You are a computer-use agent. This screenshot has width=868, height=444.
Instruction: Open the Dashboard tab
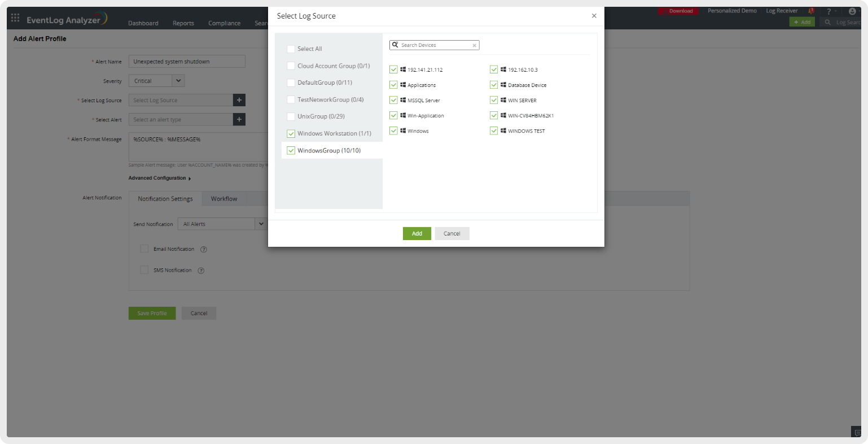[143, 23]
